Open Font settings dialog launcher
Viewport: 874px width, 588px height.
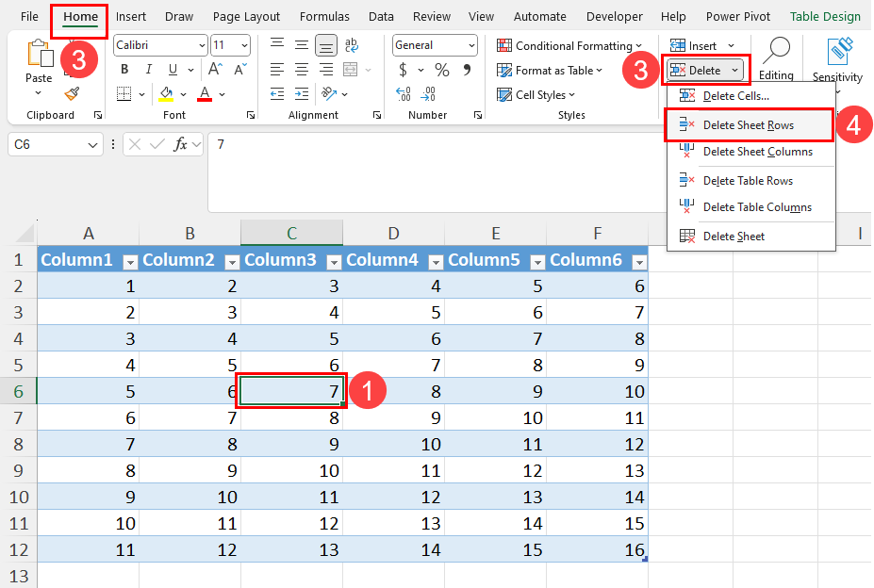pyautogui.click(x=250, y=115)
